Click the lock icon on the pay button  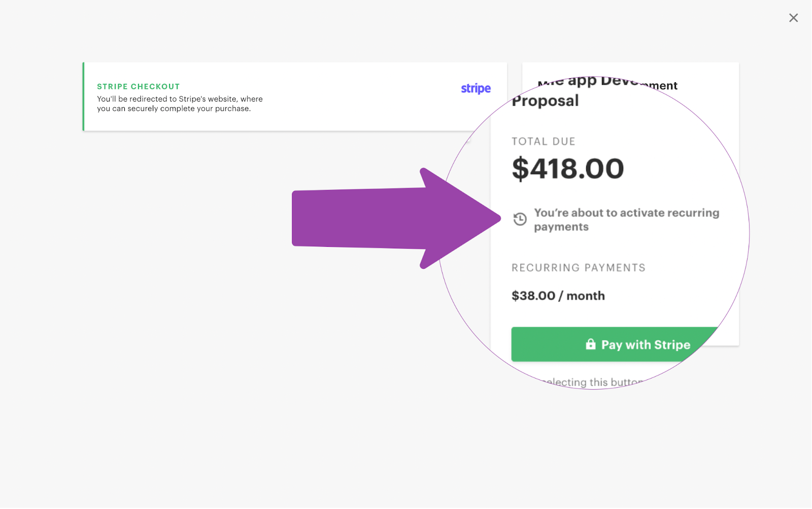[x=590, y=344]
